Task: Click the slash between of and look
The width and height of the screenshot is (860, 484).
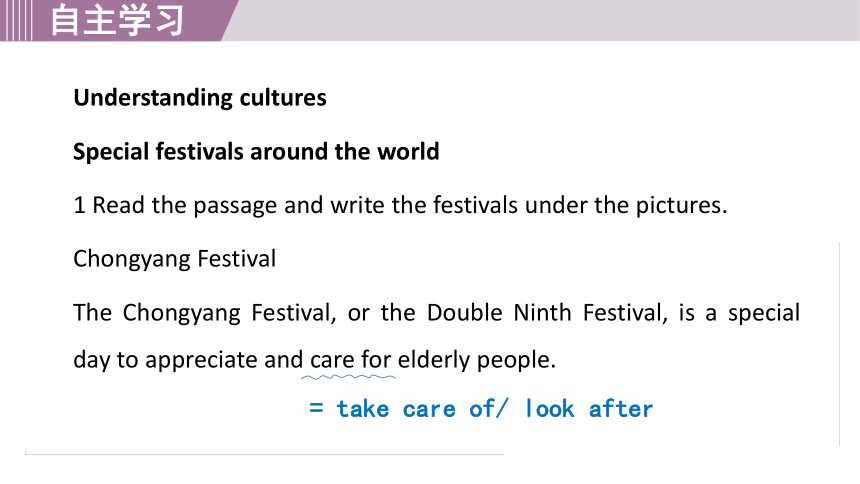Action: pyautogui.click(x=502, y=409)
